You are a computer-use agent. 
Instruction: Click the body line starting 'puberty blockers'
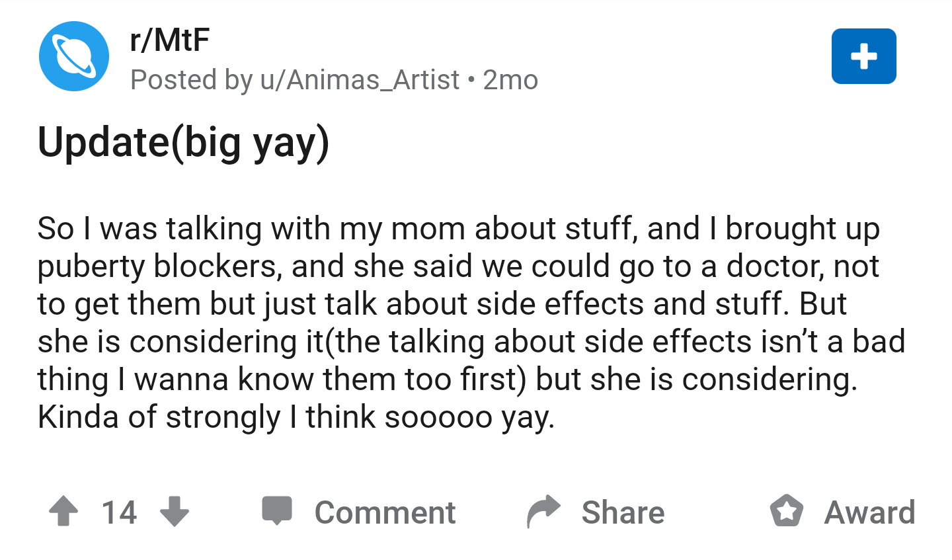tap(458, 266)
